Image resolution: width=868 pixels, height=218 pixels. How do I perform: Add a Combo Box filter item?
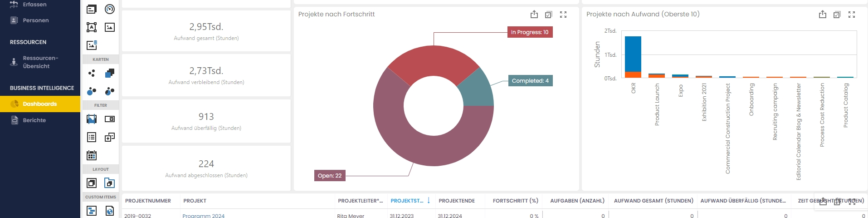pos(110,119)
